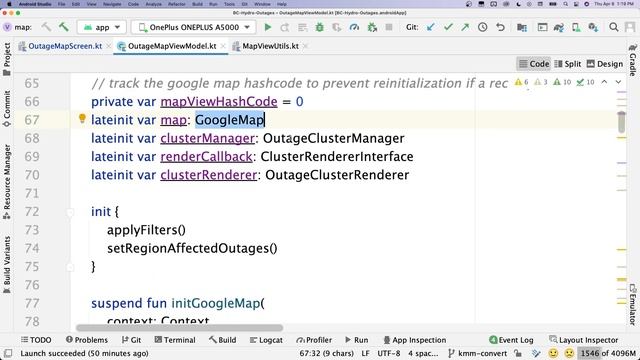Open the Event Log

[511, 340]
